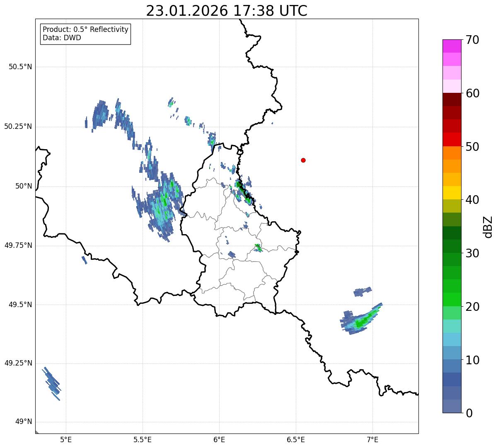
Task: Click the 49.5°N latitude label
Action: [x=20, y=305]
